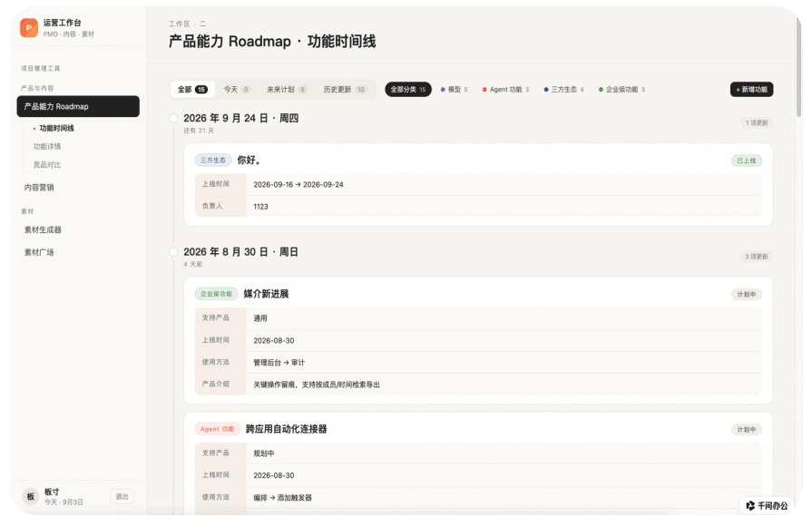Filter by 企业级功能 category
This screenshot has width=812, height=526.
click(621, 90)
